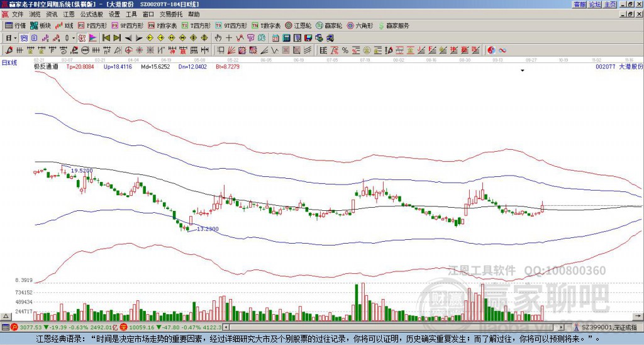Open the 设置 menu
Screen dimensions: 644x345
[x=114, y=14]
